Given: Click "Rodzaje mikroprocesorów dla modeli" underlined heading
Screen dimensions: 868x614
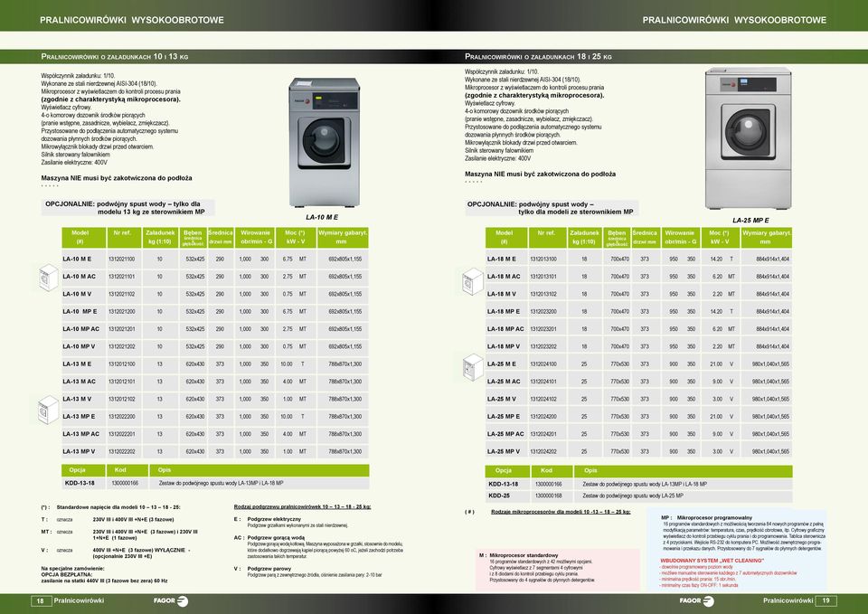Looking at the screenshot, I should click(x=561, y=512).
